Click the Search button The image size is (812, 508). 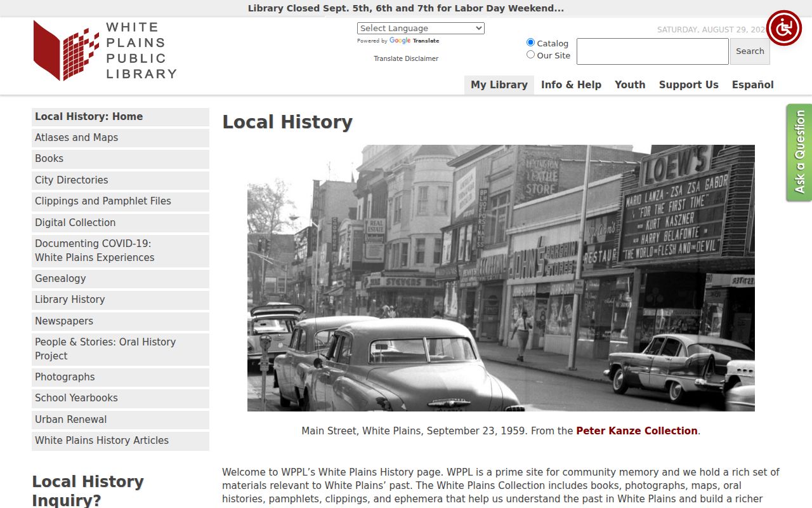tap(750, 51)
